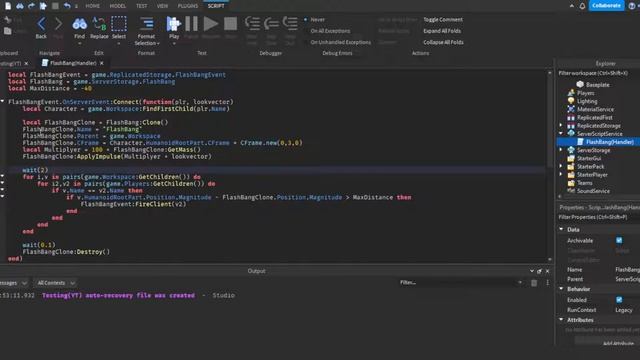Viewport: 640px width, 360px height.
Task: Switch to FlashBang(Handler) script tab
Action: [x=73, y=63]
